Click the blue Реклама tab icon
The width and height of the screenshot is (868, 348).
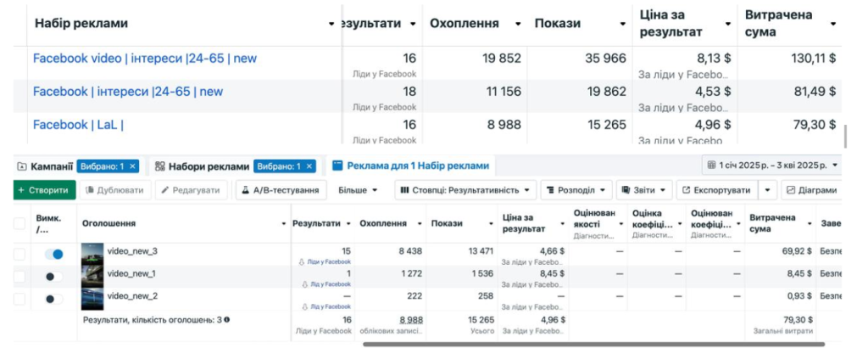[337, 166]
